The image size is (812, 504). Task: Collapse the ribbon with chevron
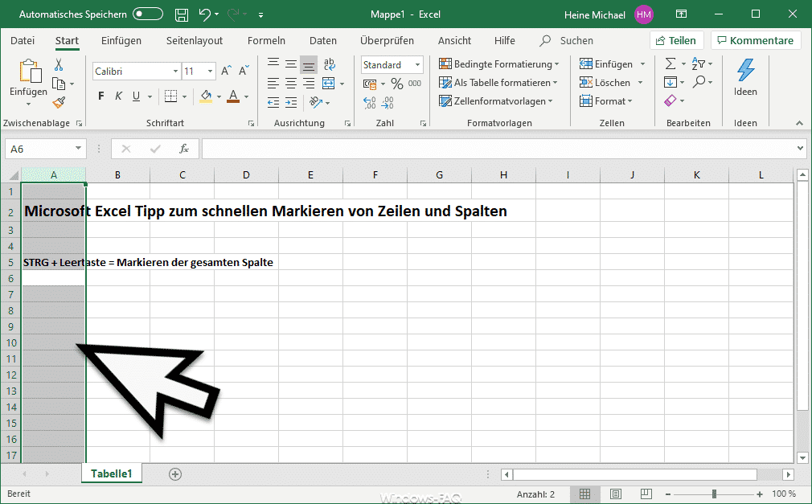pyautogui.click(x=800, y=123)
